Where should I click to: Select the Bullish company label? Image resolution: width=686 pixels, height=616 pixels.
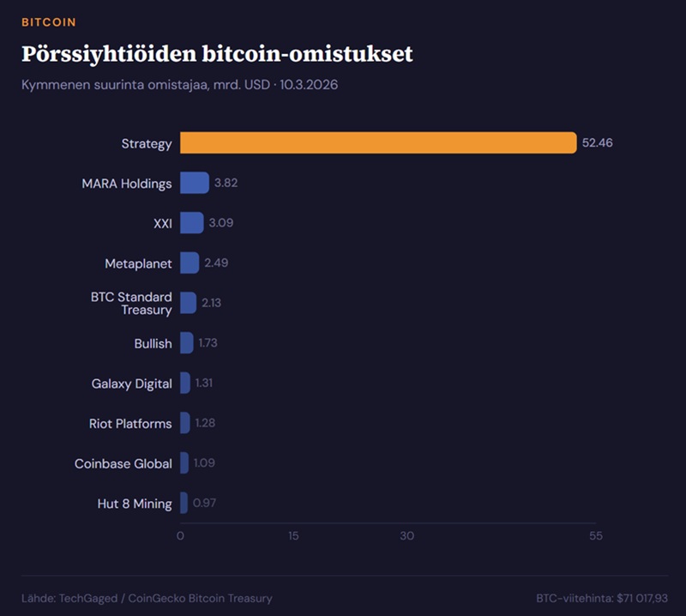153,343
